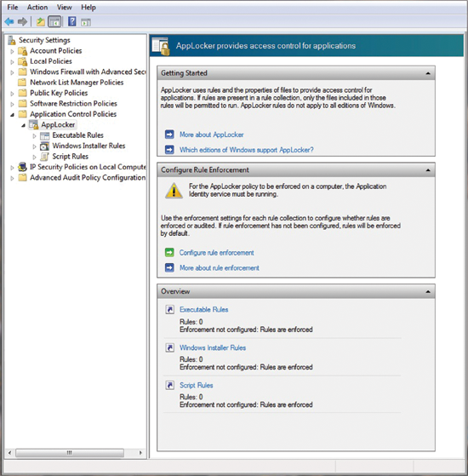
Task: Open the Help menu
Action: 88,7
